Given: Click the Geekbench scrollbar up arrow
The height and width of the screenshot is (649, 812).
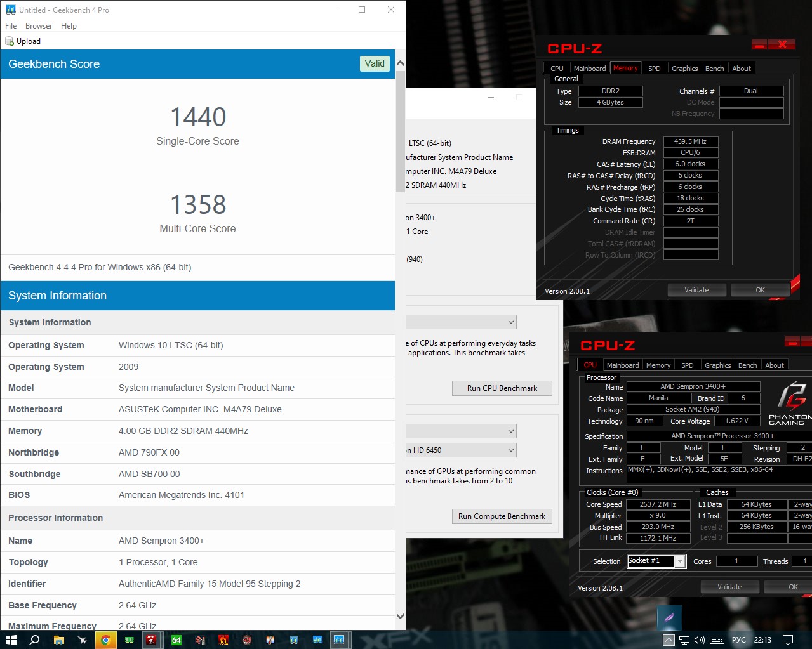Looking at the screenshot, I should [x=400, y=63].
